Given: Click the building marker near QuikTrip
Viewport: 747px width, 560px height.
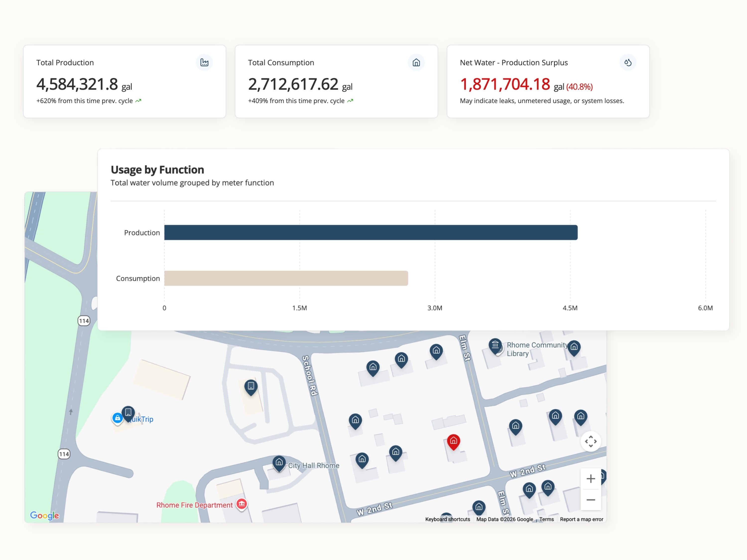Looking at the screenshot, I should [128, 412].
